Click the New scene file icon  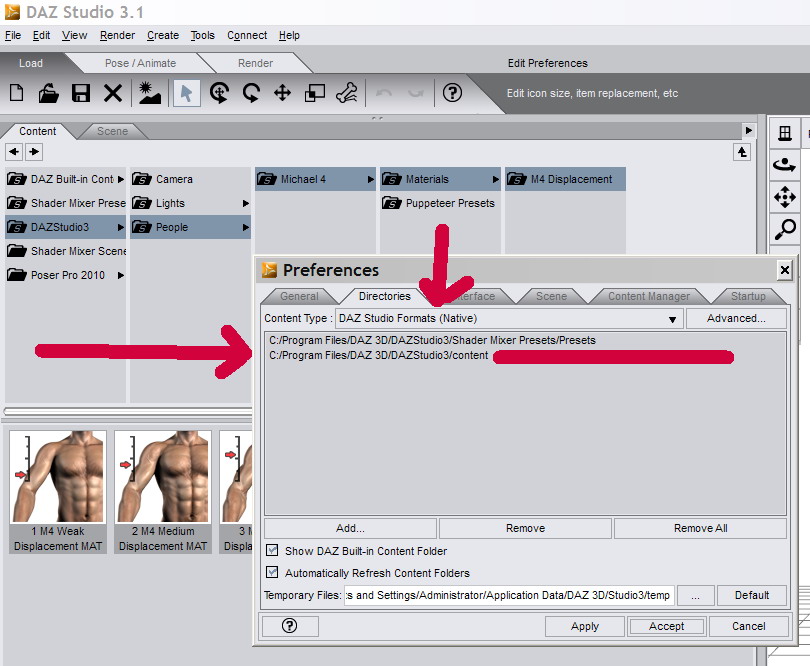pyautogui.click(x=17, y=93)
